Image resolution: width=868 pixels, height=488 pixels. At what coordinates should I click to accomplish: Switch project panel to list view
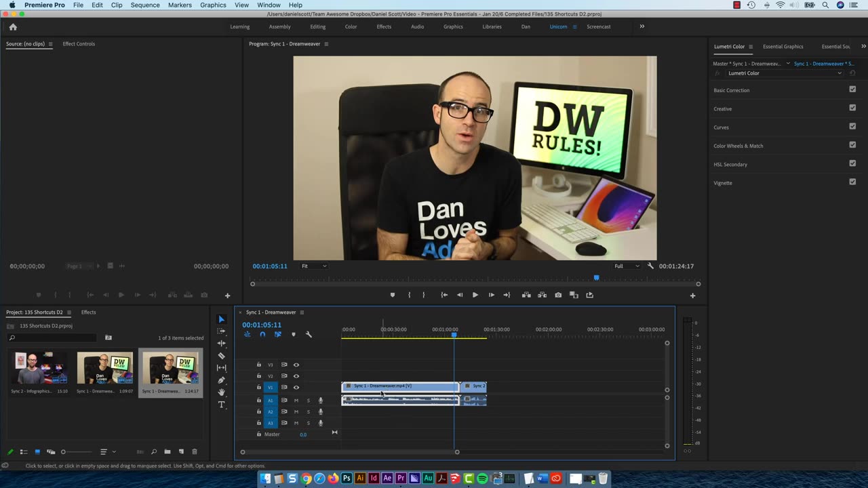click(24, 451)
